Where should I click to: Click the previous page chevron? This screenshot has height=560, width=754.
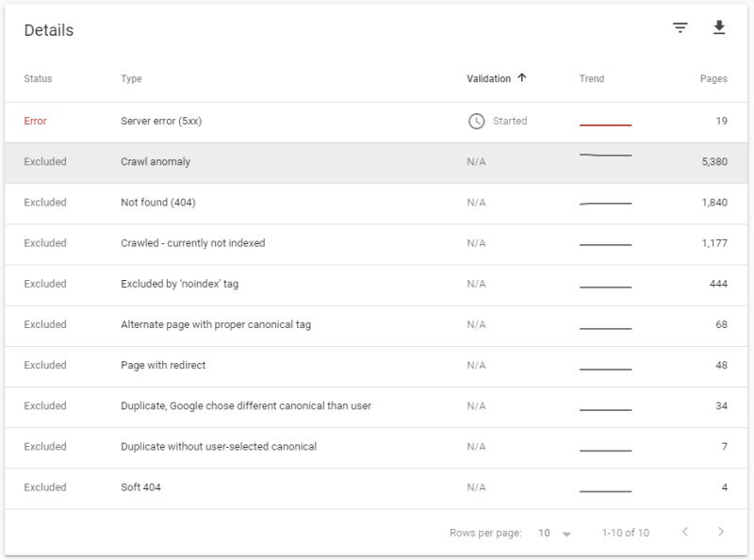pyautogui.click(x=685, y=533)
